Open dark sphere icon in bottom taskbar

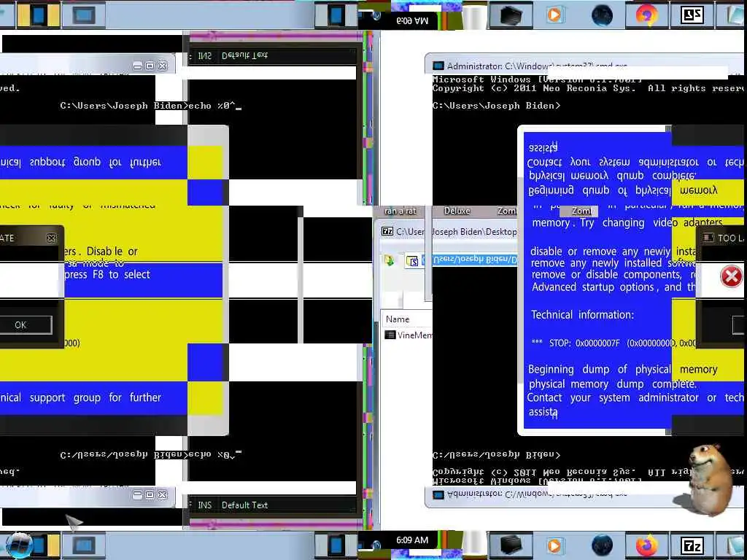(602, 545)
